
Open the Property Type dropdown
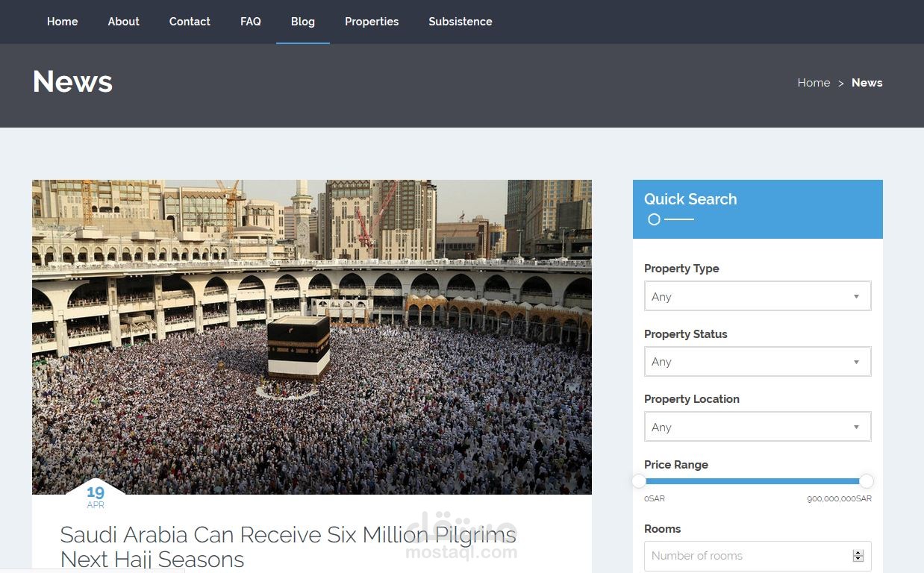click(x=758, y=296)
